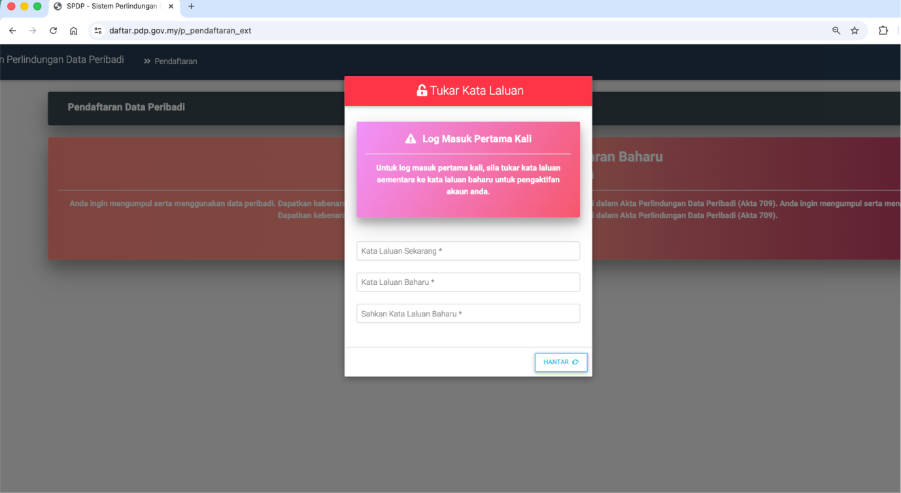Open a new tab with plus icon
Viewport: 901px width, 493px height.
[191, 6]
